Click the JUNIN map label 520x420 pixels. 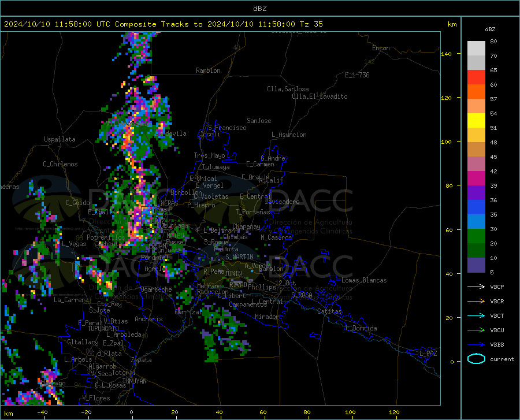click(x=233, y=273)
